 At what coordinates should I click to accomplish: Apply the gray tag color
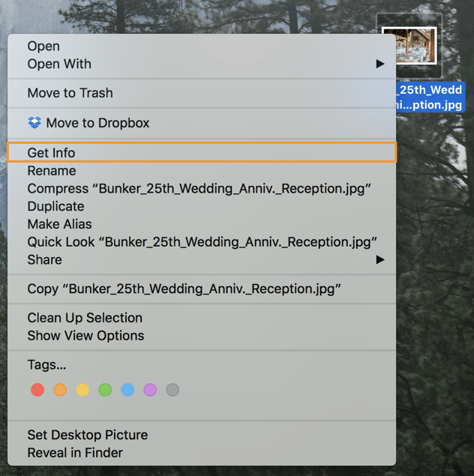point(172,390)
